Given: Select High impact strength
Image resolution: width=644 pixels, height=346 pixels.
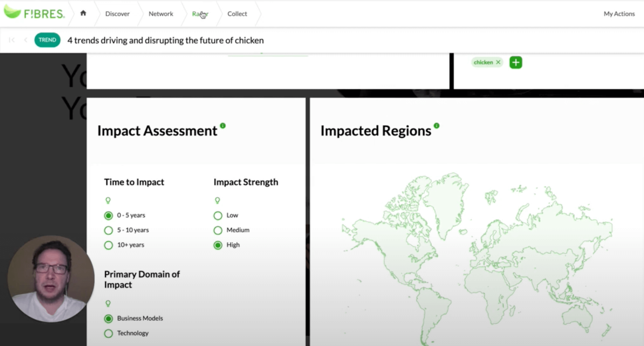Looking at the screenshot, I should 218,245.
